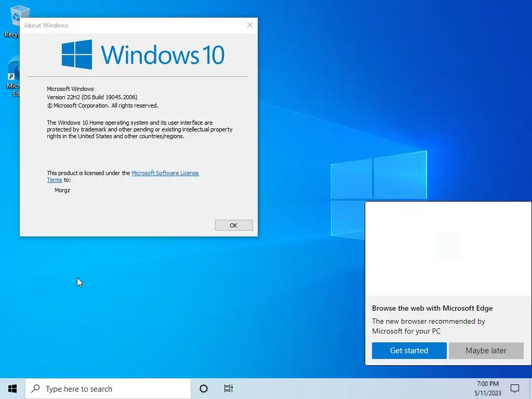Click the 'Browse the web with Microsoft Edge' heading
Image resolution: width=532 pixels, height=399 pixels.
pos(432,309)
